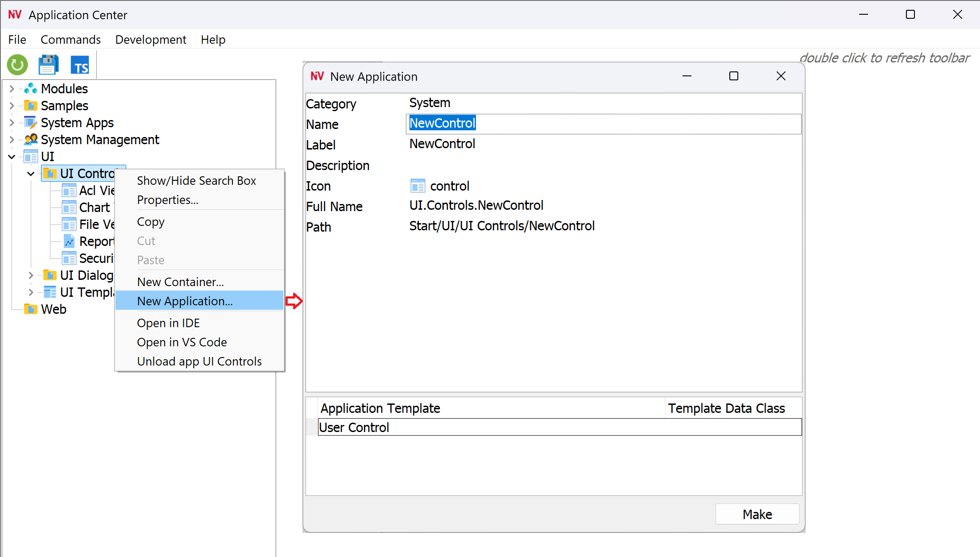Click the Modules tree icon
The image size is (980, 557).
pos(30,88)
